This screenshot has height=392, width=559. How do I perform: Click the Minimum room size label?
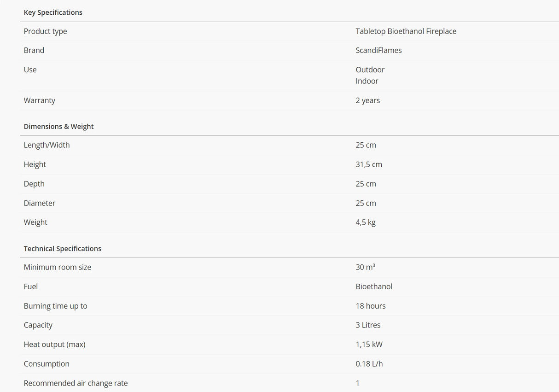[x=58, y=267]
